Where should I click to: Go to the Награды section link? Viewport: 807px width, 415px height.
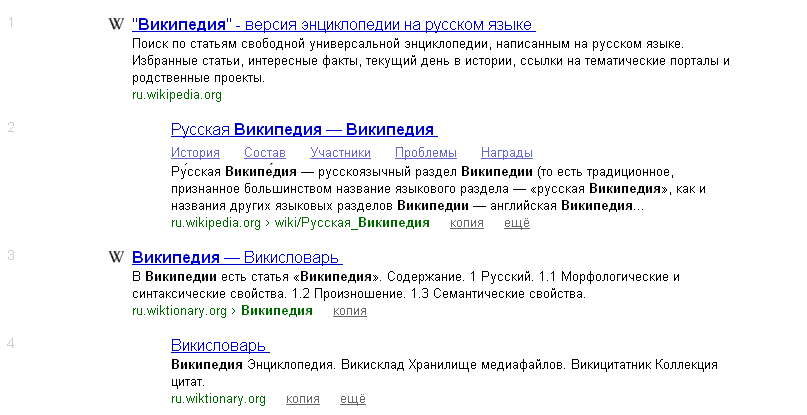[506, 153]
